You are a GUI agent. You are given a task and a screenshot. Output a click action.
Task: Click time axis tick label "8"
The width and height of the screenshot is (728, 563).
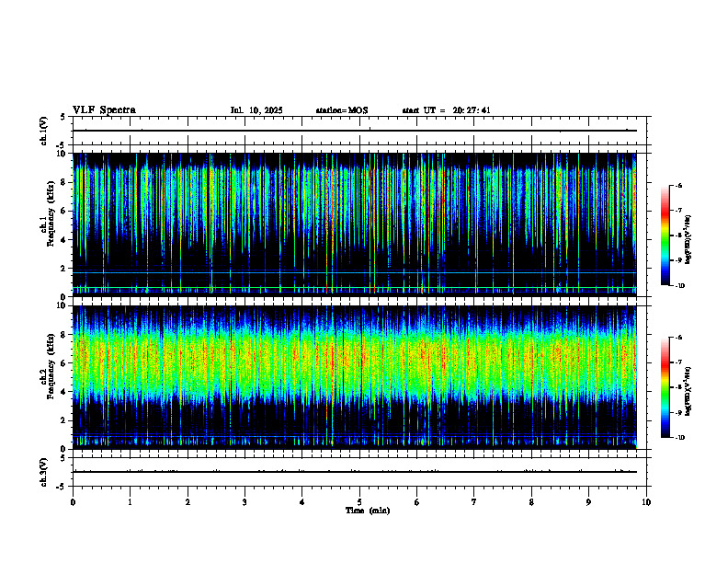(x=531, y=502)
